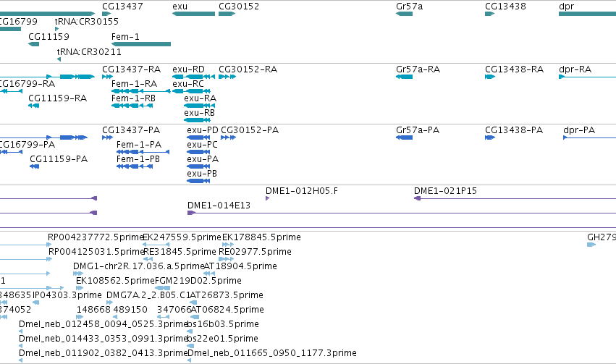Select the DMG1-chr2R.17.036.a.5prime label
The height and width of the screenshot is (364, 616).
click(139, 266)
